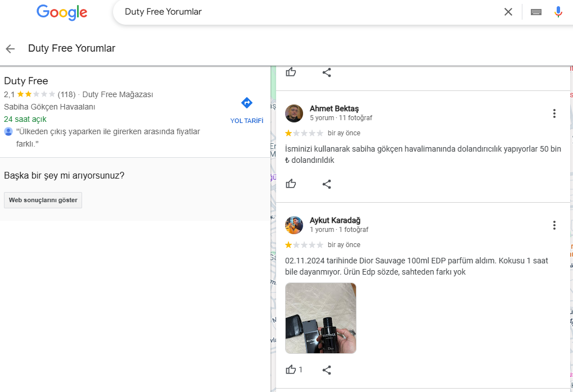Screen dimensions: 573x392
Task: Go back using the left arrow
Action: [10, 49]
